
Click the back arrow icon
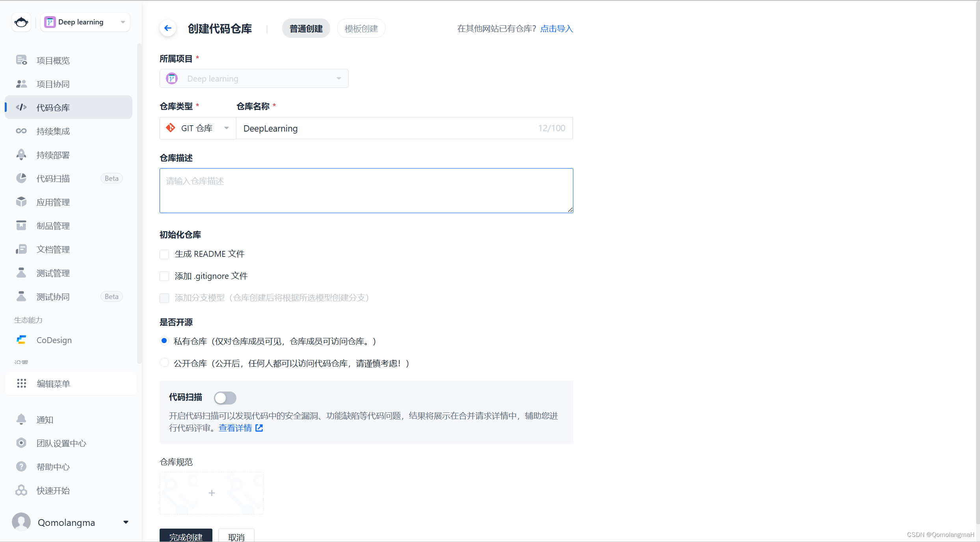point(168,28)
